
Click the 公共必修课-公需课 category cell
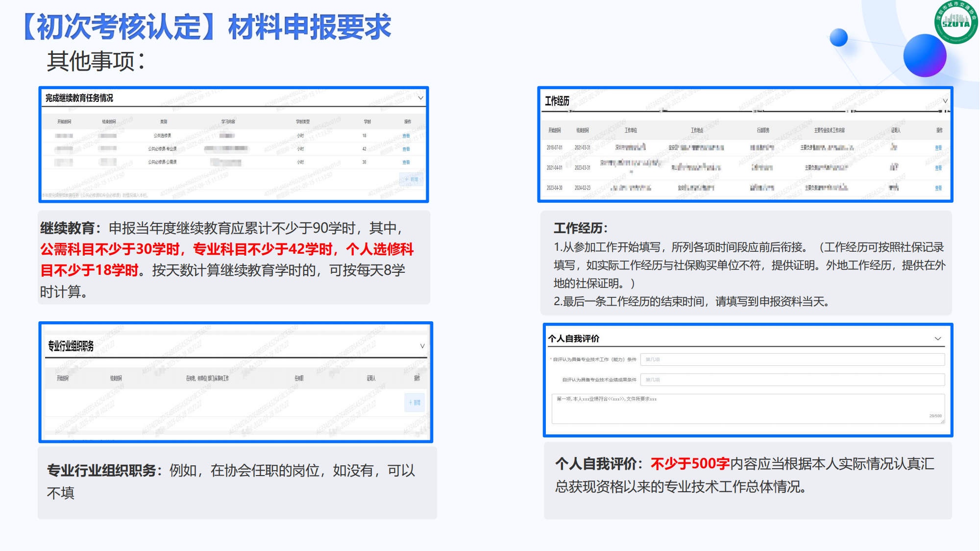click(162, 162)
